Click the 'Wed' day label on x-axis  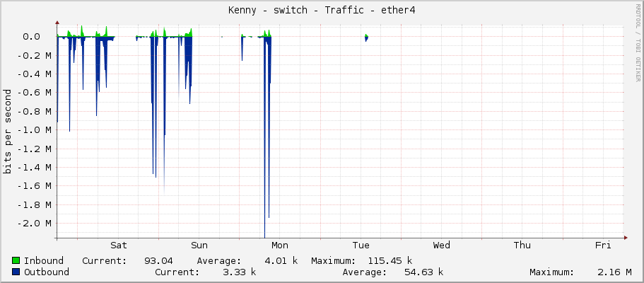point(442,246)
